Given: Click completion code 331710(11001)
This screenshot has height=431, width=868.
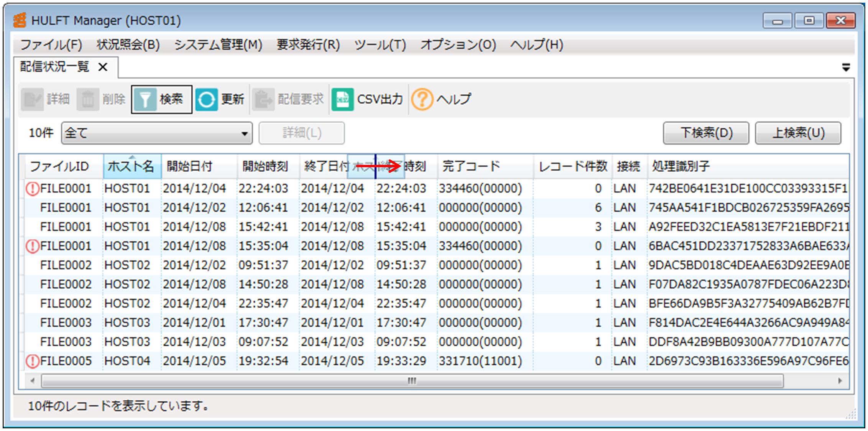Looking at the screenshot, I should [480, 361].
